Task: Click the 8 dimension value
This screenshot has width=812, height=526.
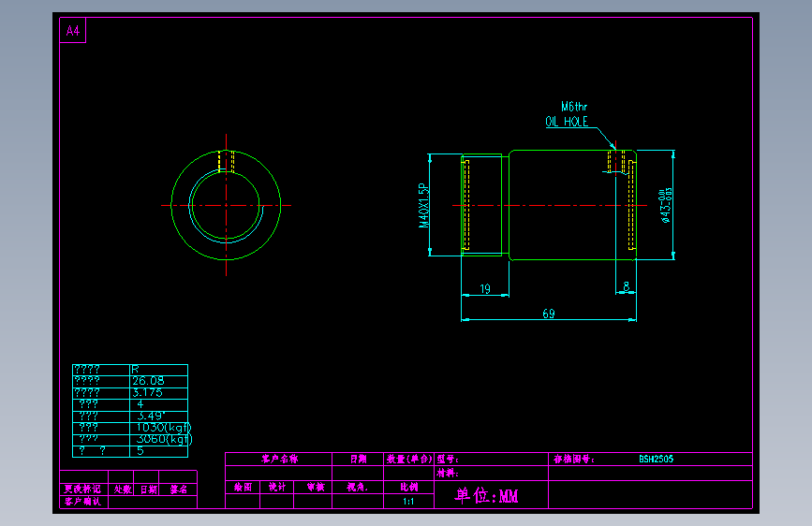Action: (x=626, y=286)
